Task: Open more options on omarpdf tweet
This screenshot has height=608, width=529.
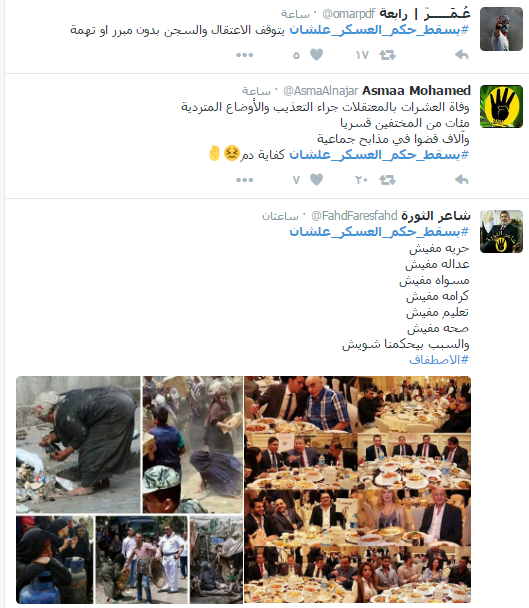Action: click(244, 55)
